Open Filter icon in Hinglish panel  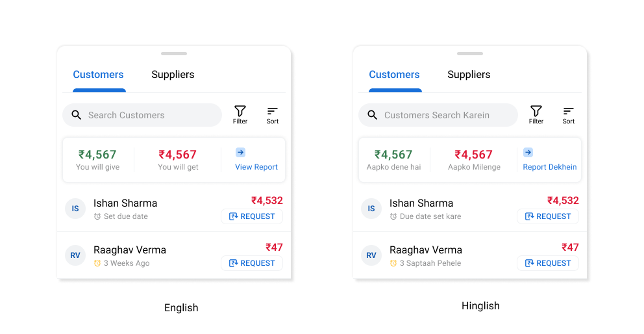click(x=536, y=115)
